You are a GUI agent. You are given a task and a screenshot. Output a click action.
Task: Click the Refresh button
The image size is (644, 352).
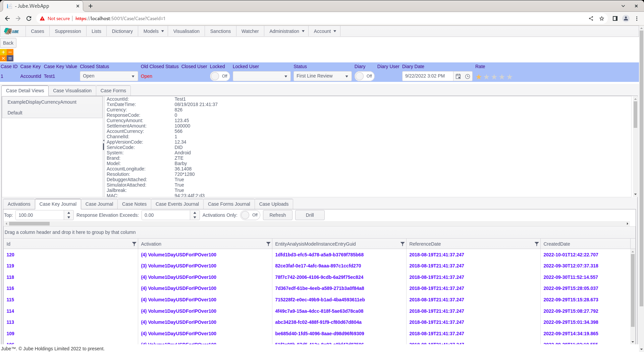coord(278,215)
